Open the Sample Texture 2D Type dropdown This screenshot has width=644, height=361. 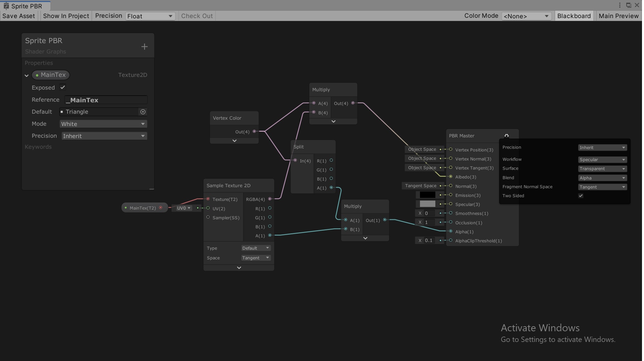coord(256,248)
